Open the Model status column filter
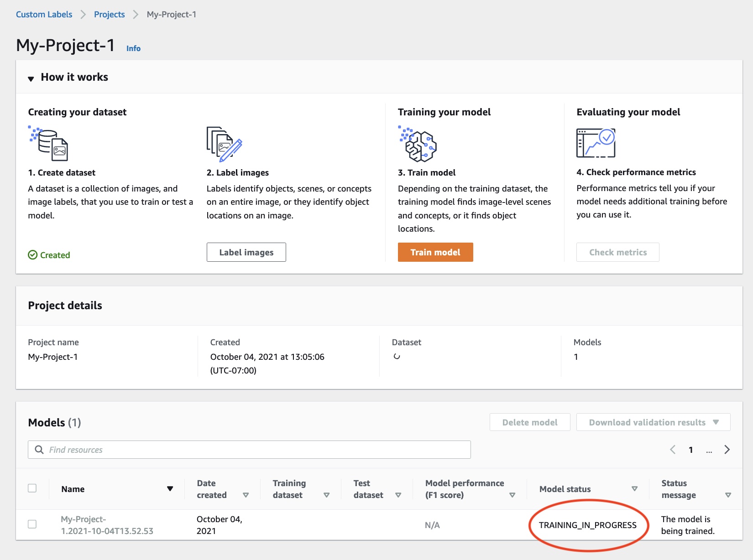 point(634,488)
